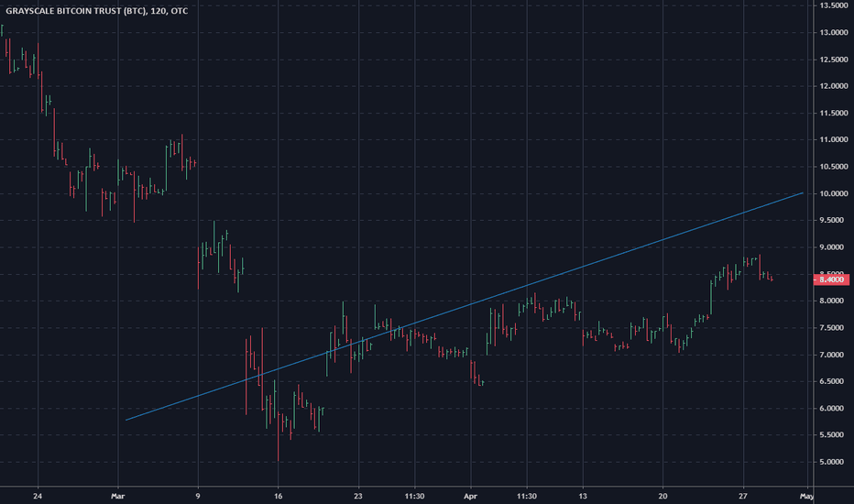This screenshot has height=504, width=854.
Task: Click the 11.0000 price axis label
Action: (x=834, y=139)
